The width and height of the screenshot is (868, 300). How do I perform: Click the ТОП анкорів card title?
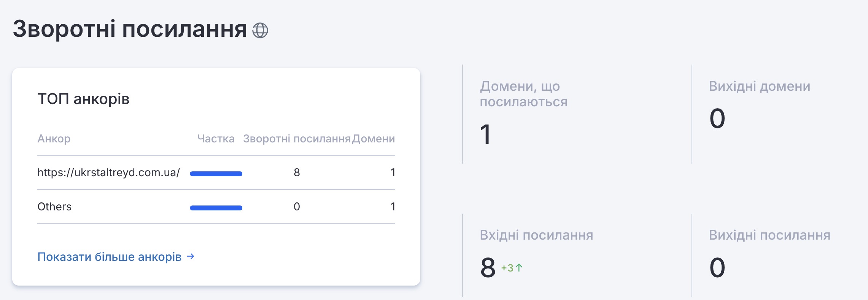click(83, 99)
